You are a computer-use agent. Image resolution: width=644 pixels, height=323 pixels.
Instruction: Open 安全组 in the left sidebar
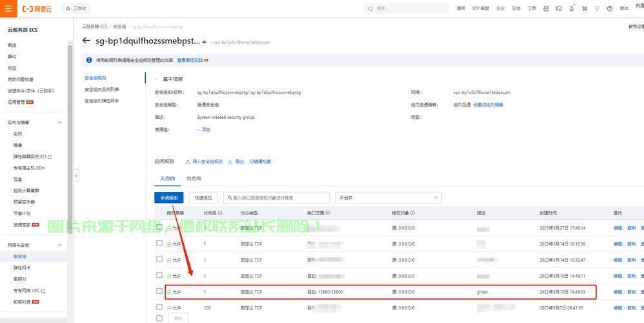click(20, 256)
